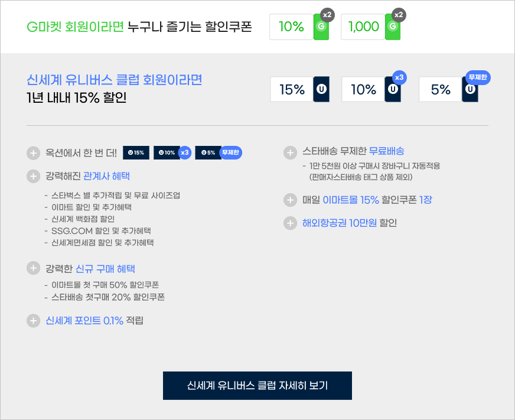This screenshot has height=420, width=515.
Task: Click the 신세계 유니버스 클럽 회원이라면 heading
Action: pyautogui.click(x=115, y=80)
